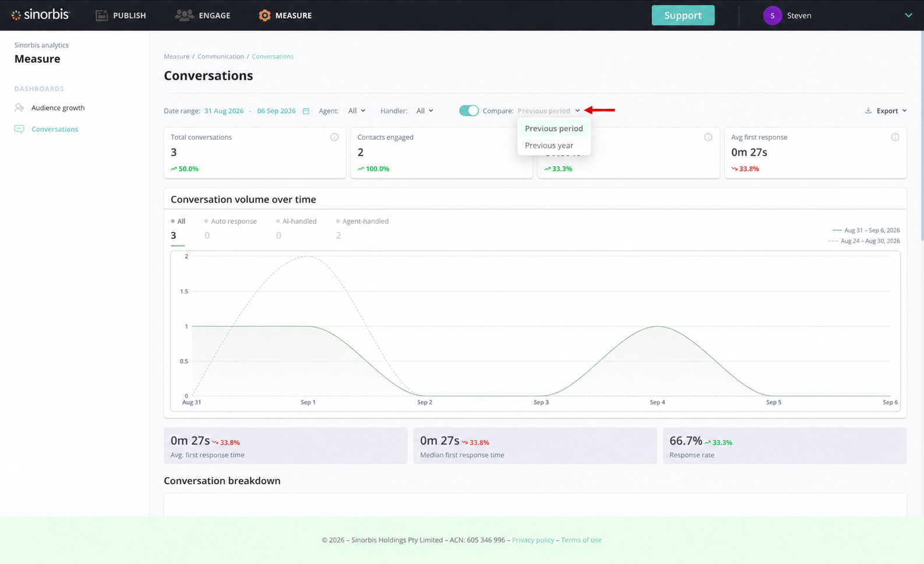
Task: Toggle the Compare switch off
Action: pyautogui.click(x=468, y=111)
